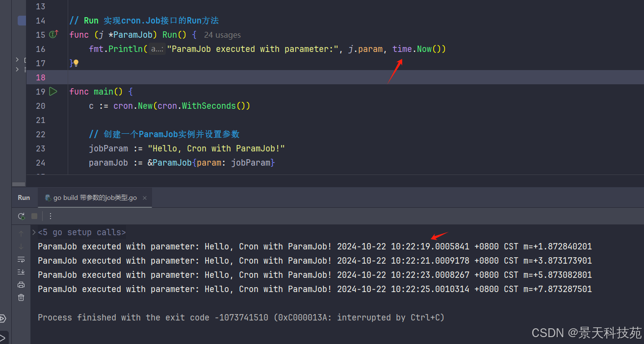Select the 'go build 带参数的job类型.go' run tab
The image size is (644, 344).
pos(95,198)
